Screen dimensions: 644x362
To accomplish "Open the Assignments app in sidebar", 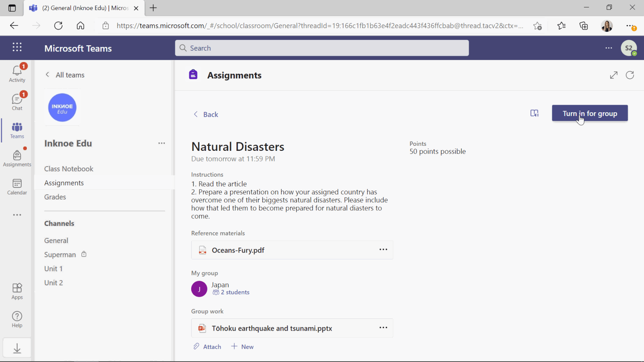I will coord(17,158).
